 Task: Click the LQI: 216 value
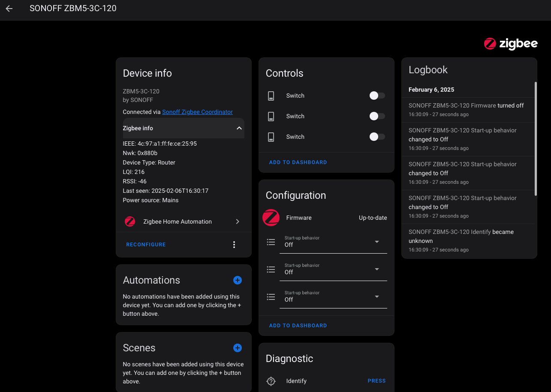click(134, 172)
